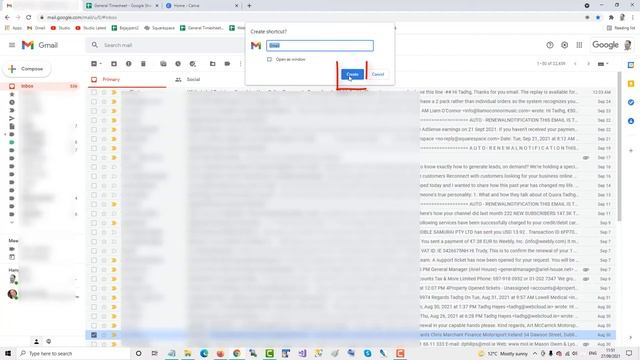Click the Delete trash icon in toolbar

click(143, 64)
